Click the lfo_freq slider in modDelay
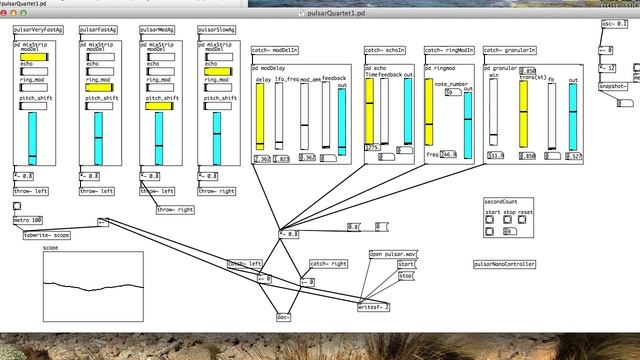This screenshot has width=640, height=360. 279,116
